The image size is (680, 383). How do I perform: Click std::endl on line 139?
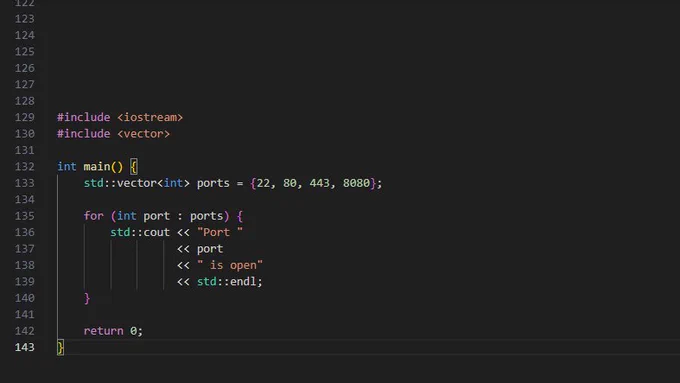[226, 282]
